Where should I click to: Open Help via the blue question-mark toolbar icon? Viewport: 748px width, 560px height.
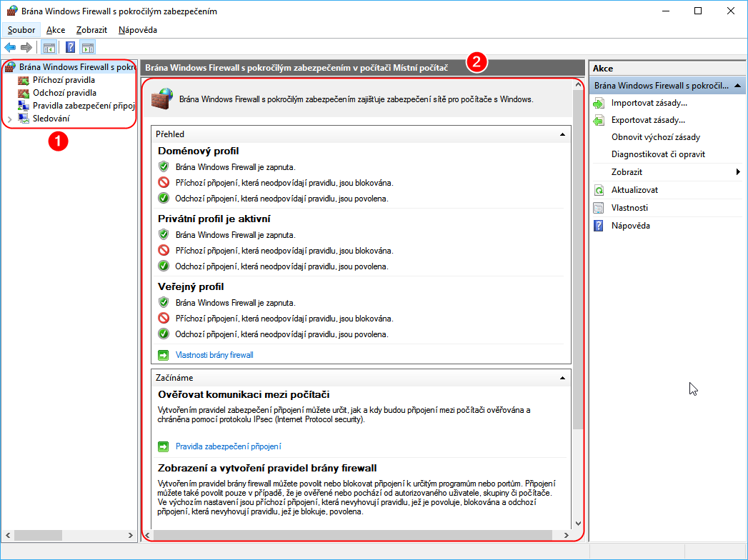[70, 47]
